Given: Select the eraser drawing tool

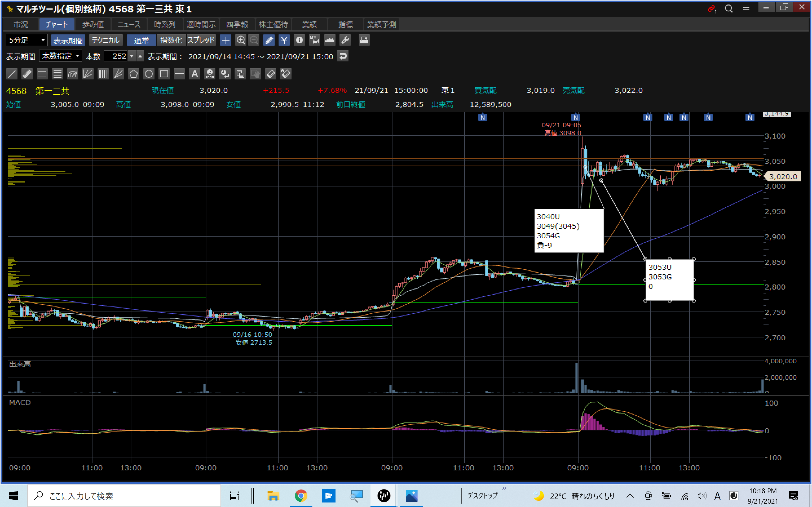Looking at the screenshot, I should click(x=270, y=74).
